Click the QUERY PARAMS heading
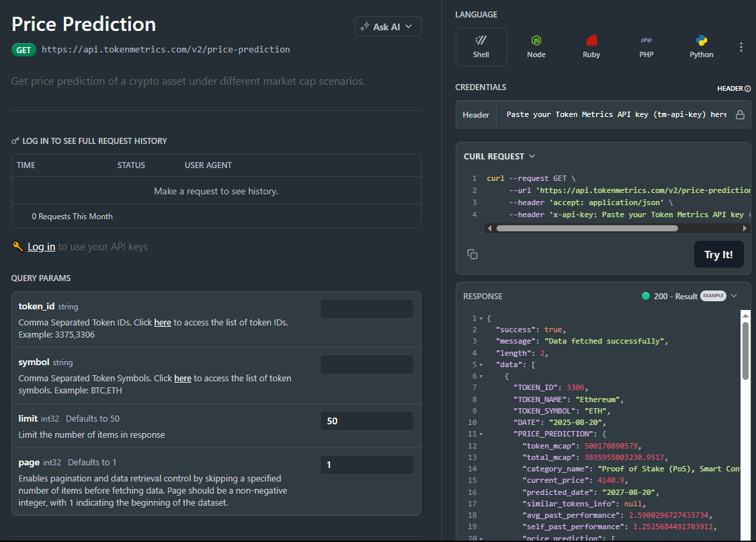756x542 pixels. [41, 278]
